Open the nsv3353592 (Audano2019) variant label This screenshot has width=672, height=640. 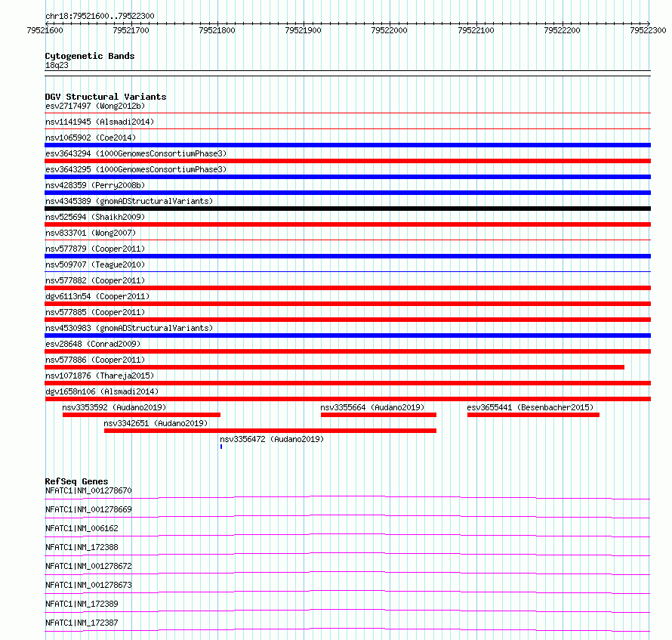pos(114,407)
